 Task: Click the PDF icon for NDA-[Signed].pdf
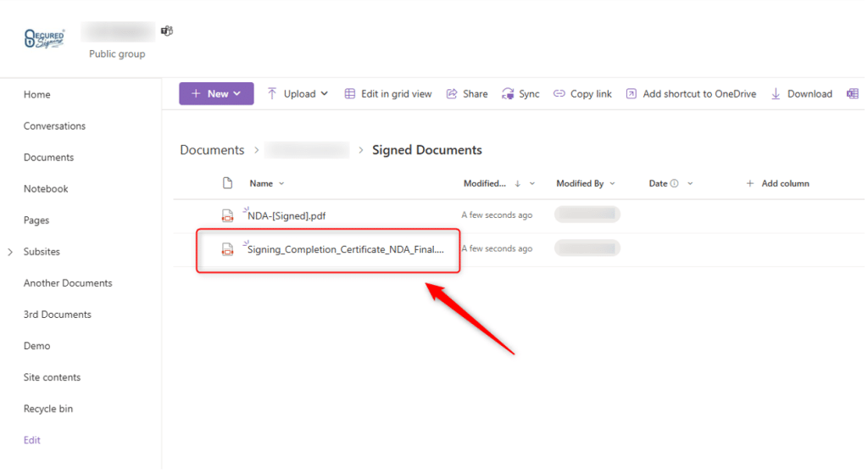227,215
